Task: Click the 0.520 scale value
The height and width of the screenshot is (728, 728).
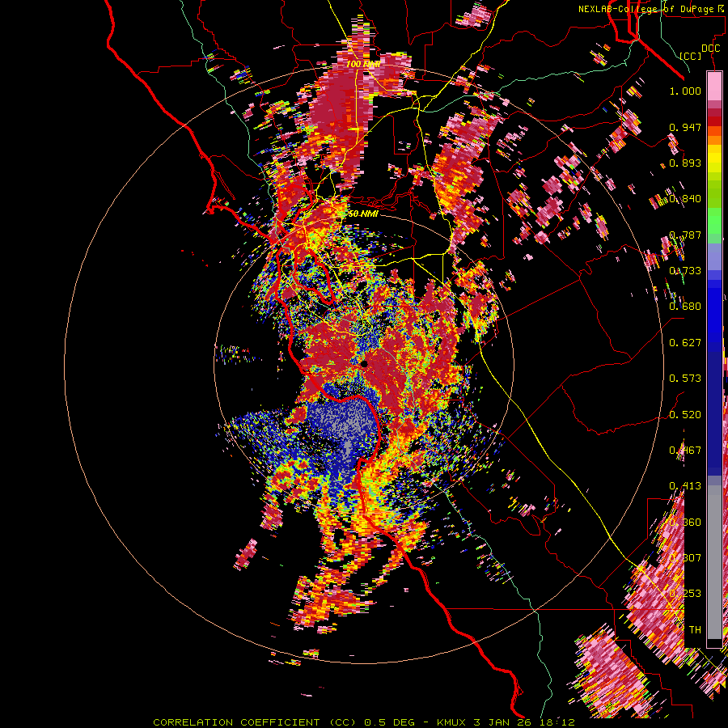Action: click(x=685, y=415)
